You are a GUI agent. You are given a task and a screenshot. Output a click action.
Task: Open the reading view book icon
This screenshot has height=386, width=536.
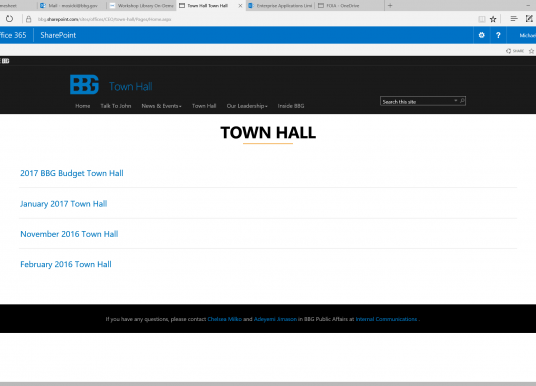pos(482,19)
